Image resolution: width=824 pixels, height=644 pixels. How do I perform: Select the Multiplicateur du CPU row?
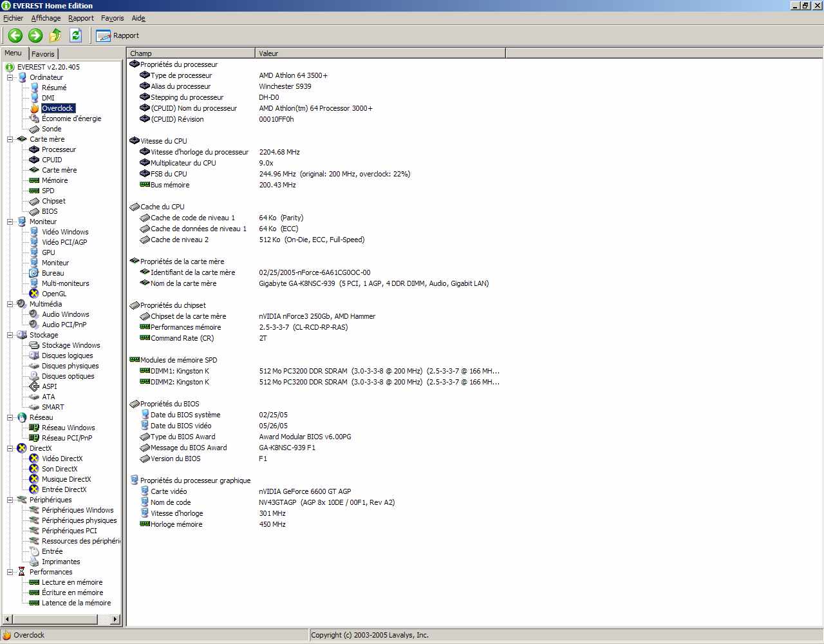[207, 163]
